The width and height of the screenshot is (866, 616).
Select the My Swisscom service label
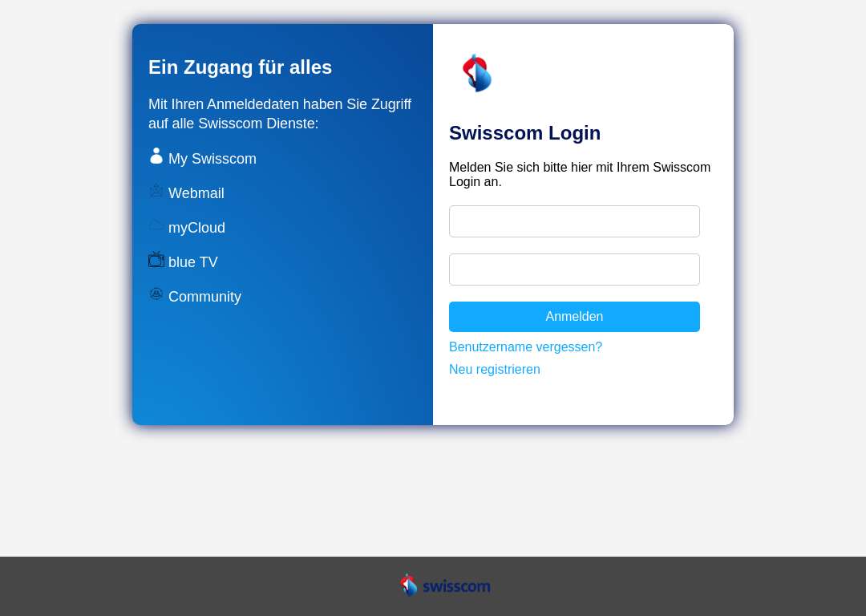(x=212, y=159)
